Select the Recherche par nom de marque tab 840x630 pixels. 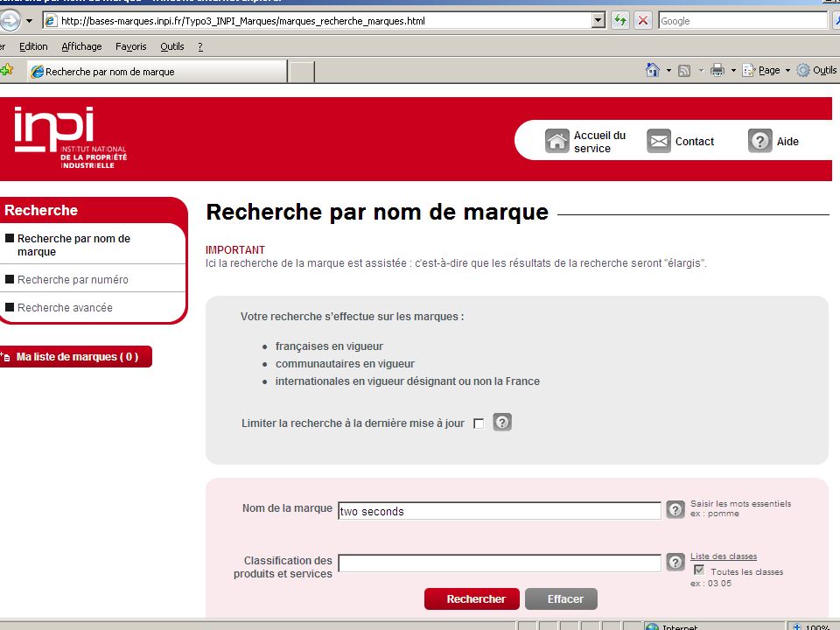[157, 71]
